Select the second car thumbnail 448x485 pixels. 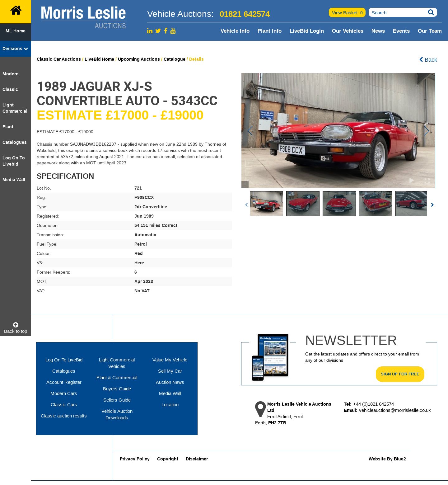(303, 204)
